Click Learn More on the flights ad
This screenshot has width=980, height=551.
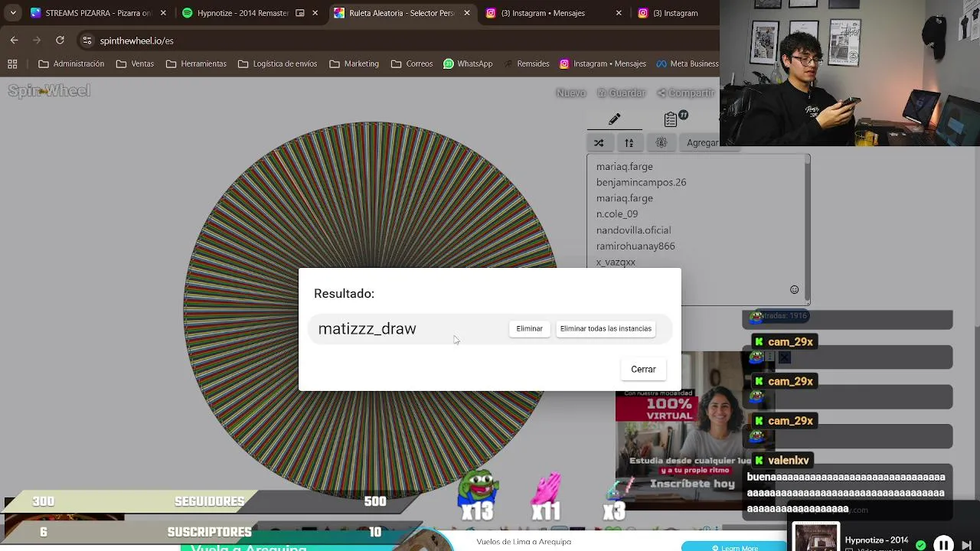tap(735, 547)
